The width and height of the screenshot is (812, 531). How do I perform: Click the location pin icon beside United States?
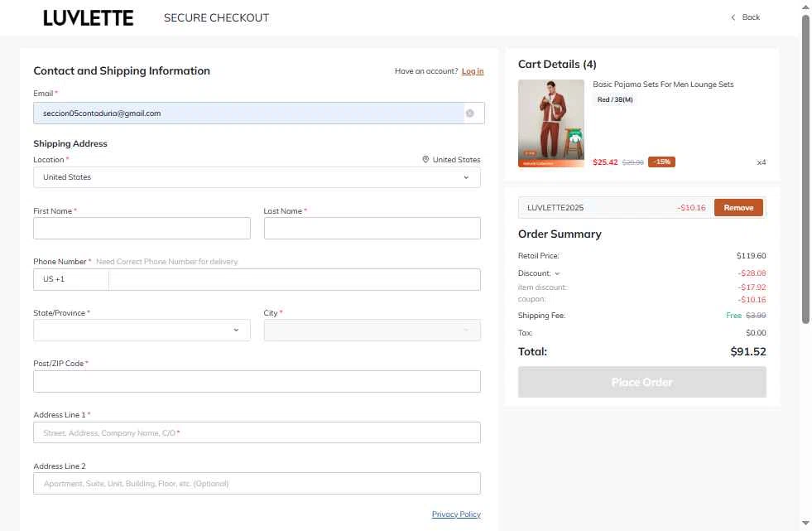pyautogui.click(x=425, y=160)
